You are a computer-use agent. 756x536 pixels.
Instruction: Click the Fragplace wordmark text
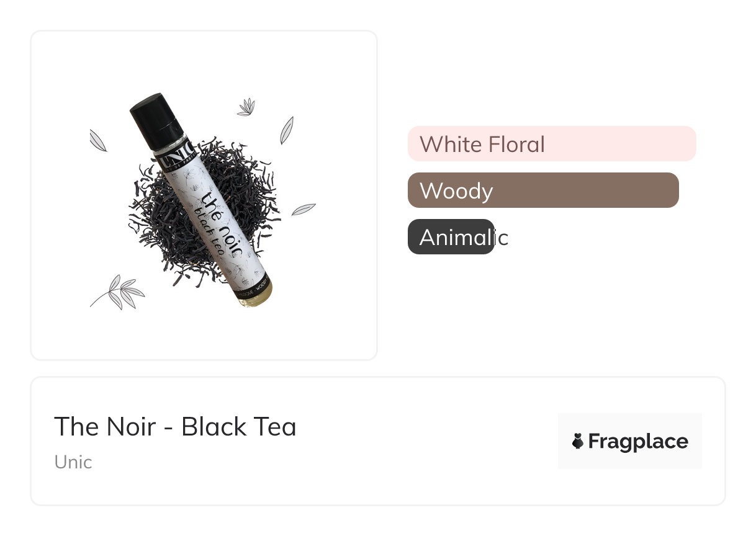click(637, 442)
